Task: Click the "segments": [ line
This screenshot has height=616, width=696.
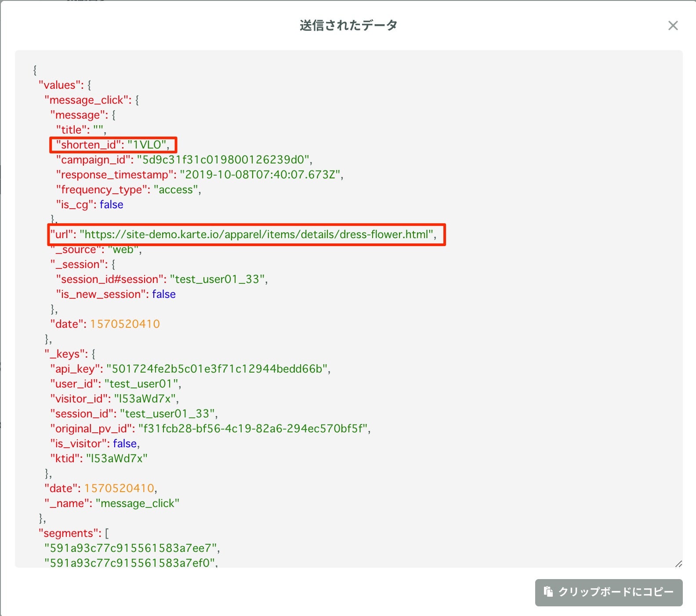Action: click(74, 533)
